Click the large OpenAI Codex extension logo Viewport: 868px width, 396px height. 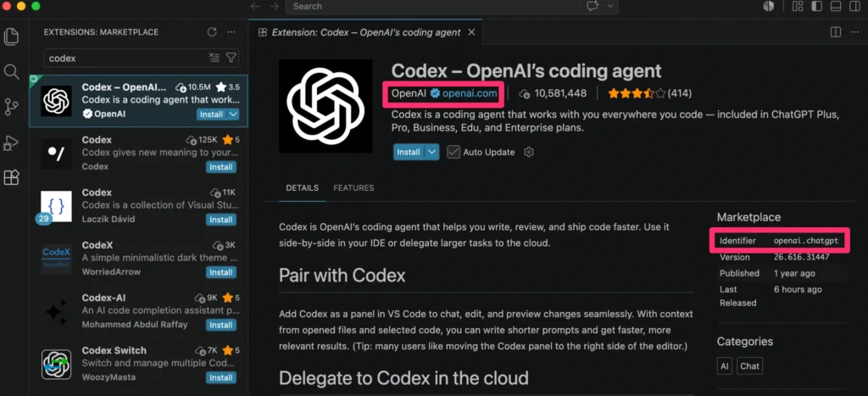point(325,106)
